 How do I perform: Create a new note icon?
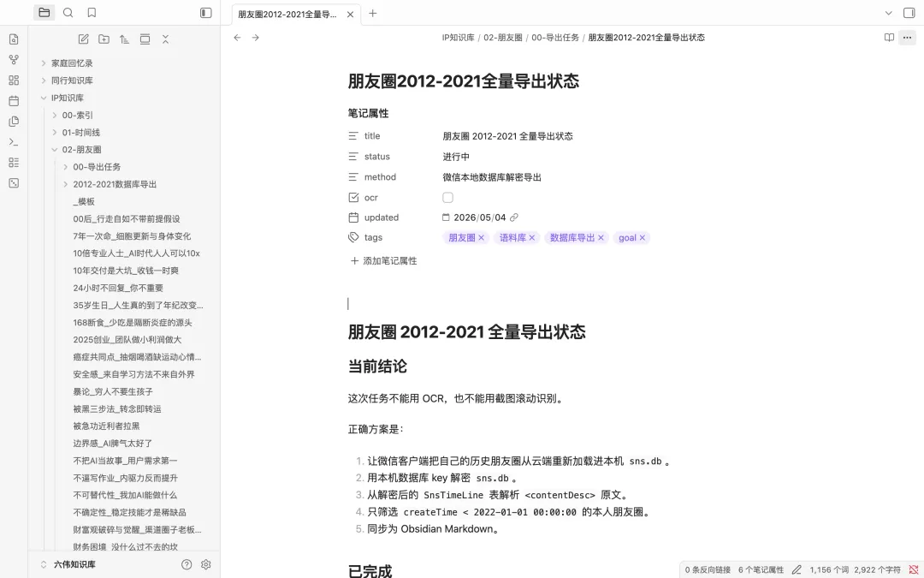point(83,39)
